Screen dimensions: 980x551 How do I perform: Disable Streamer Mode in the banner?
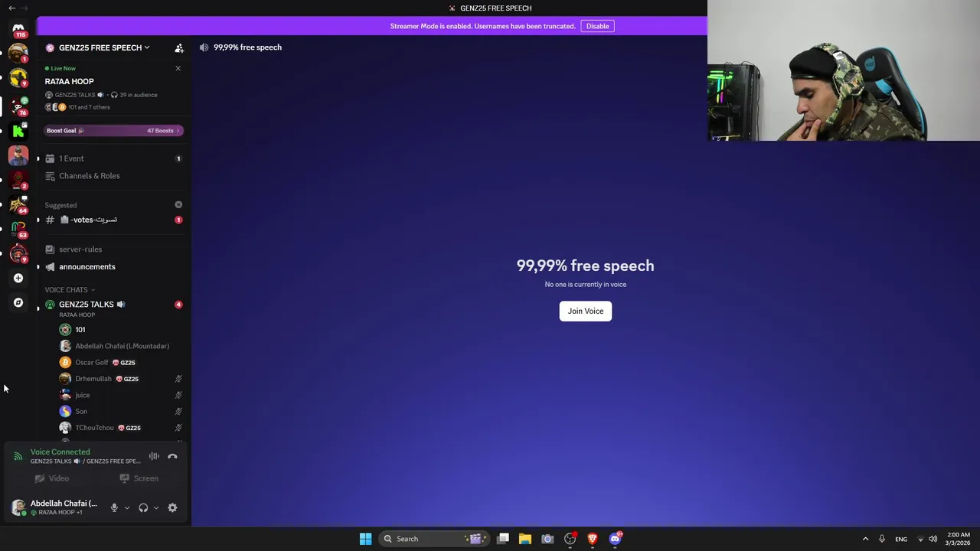[x=597, y=26]
